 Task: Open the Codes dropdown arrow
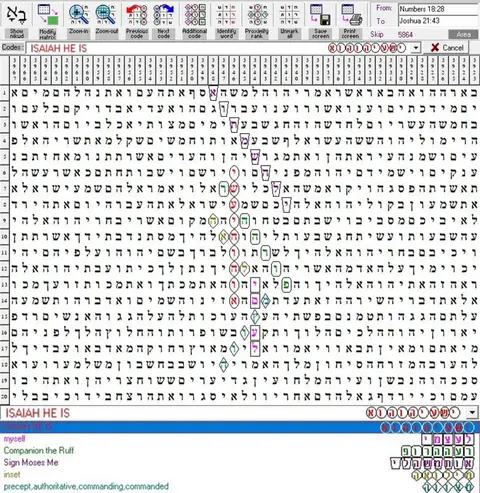415,48
